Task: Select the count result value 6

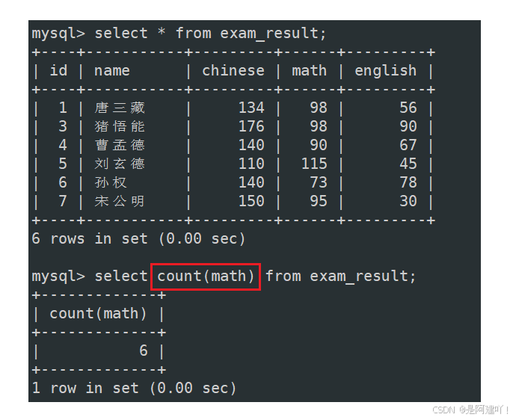Action: (144, 350)
